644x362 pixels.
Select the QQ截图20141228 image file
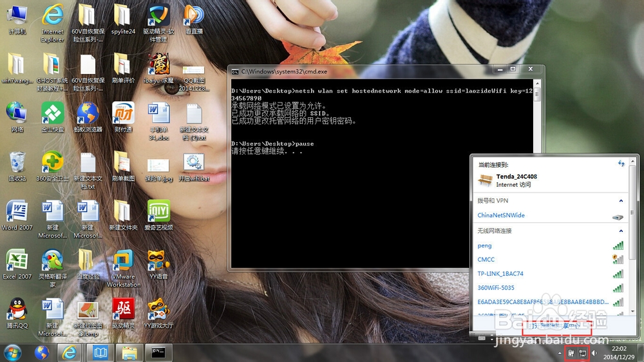click(194, 78)
